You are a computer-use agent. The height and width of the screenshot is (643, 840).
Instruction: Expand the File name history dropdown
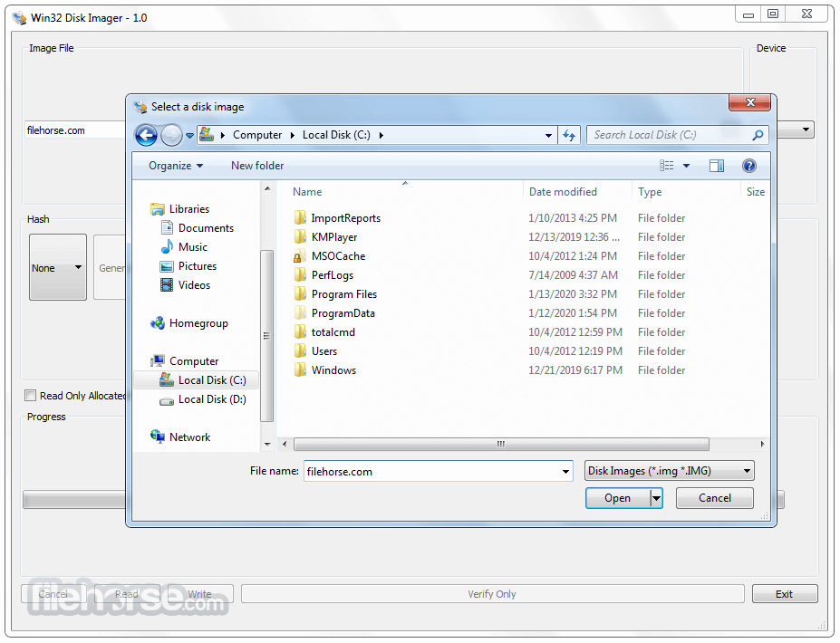(565, 472)
